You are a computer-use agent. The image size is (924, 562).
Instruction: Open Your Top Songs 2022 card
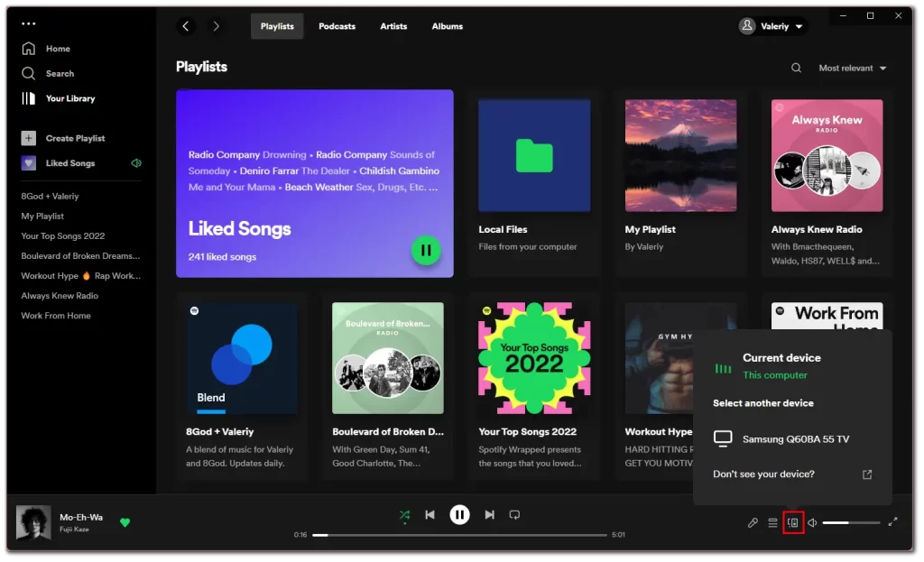[534, 386]
